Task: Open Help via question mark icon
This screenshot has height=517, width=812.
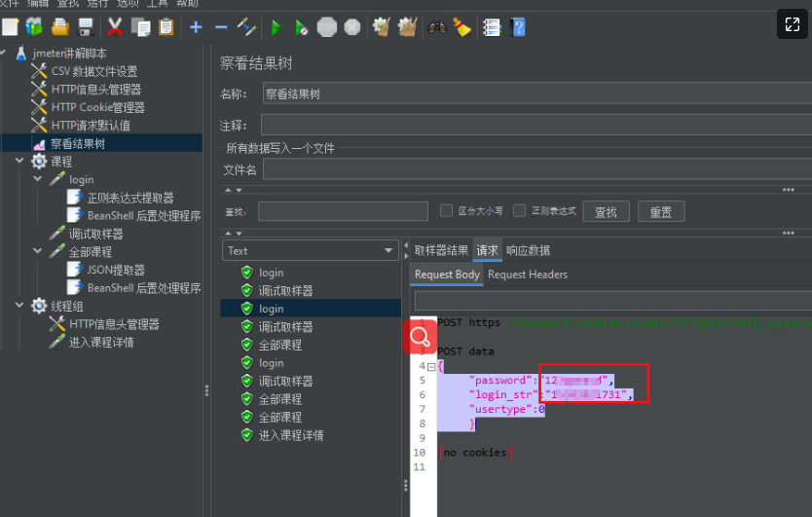Action: [517, 27]
